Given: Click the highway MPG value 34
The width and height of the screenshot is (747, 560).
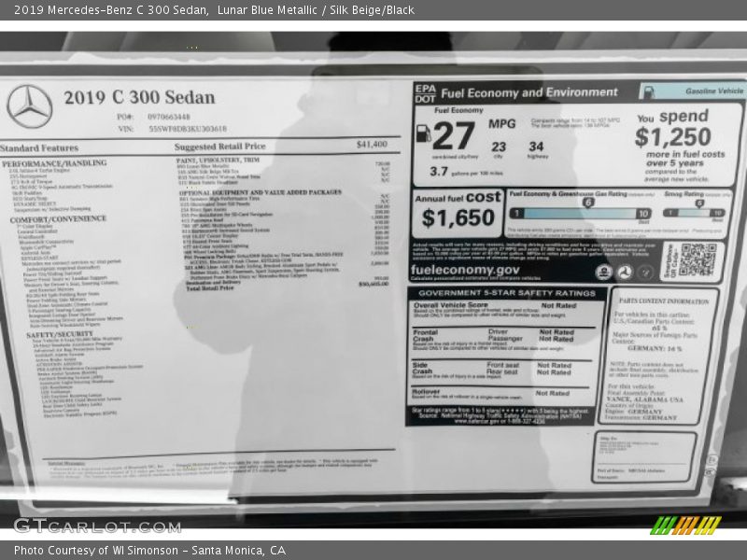Looking at the screenshot, I should pyautogui.click(x=536, y=147).
